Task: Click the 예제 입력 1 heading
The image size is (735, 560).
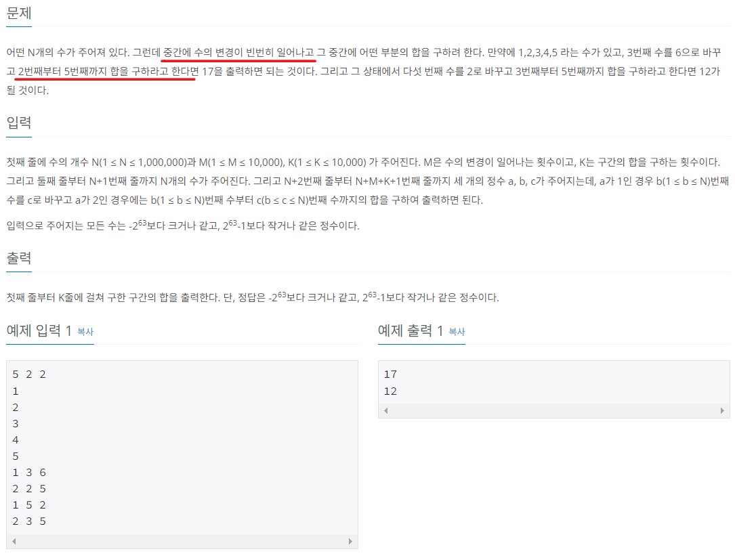Action: 39,331
